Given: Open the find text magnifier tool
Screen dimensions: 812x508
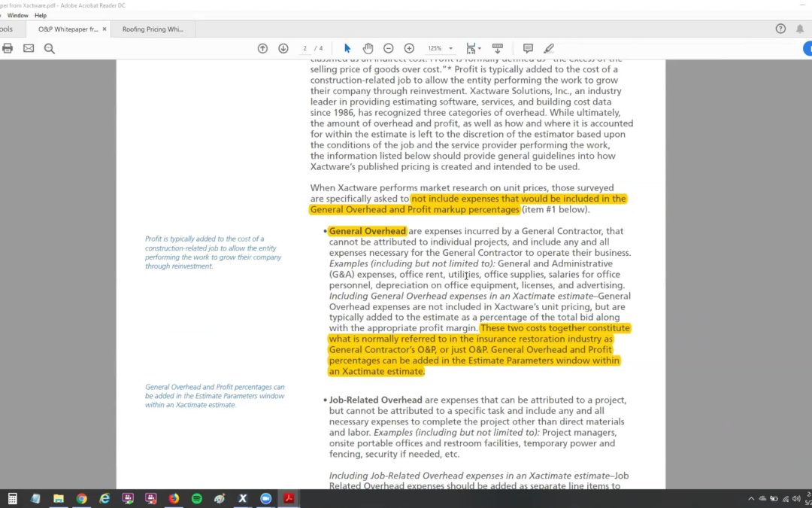Looking at the screenshot, I should coord(49,49).
